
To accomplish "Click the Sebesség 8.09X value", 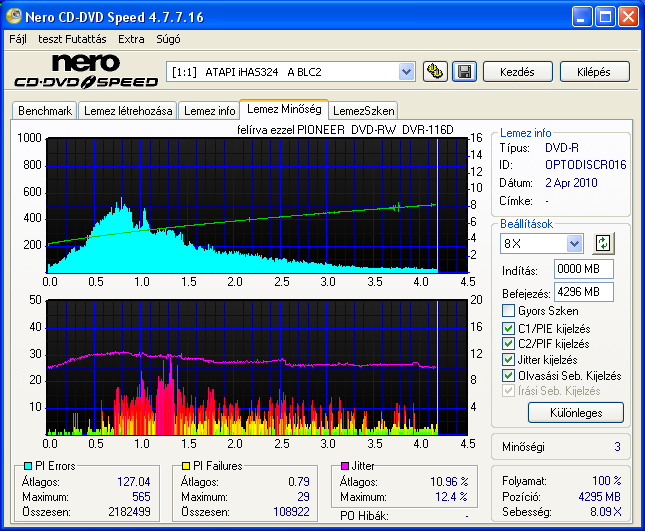I will pyautogui.click(x=606, y=512).
